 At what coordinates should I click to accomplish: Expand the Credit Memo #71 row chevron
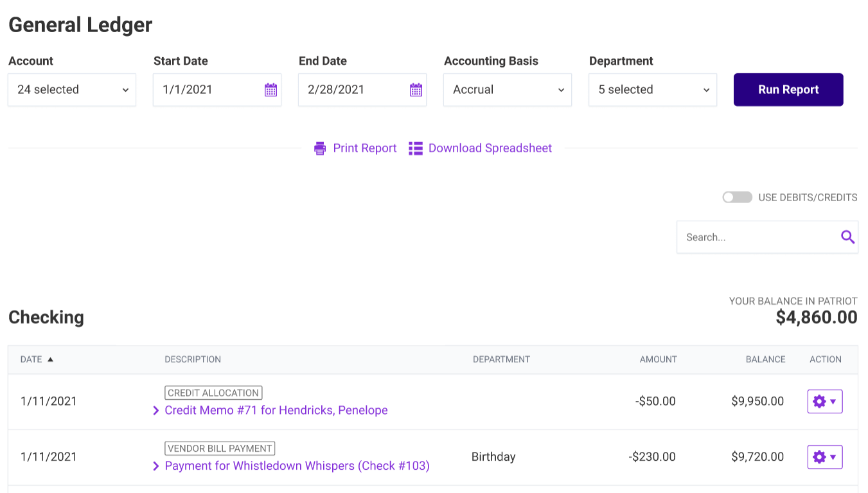tap(155, 411)
